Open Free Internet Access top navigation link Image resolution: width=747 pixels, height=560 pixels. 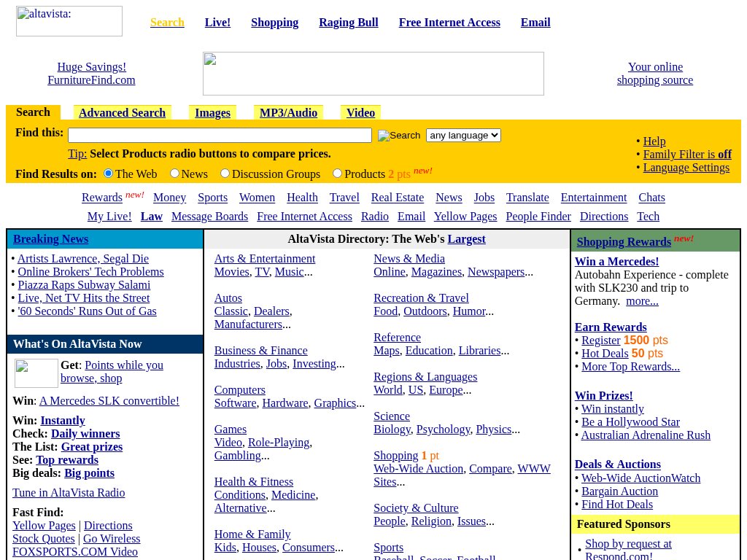449,23
